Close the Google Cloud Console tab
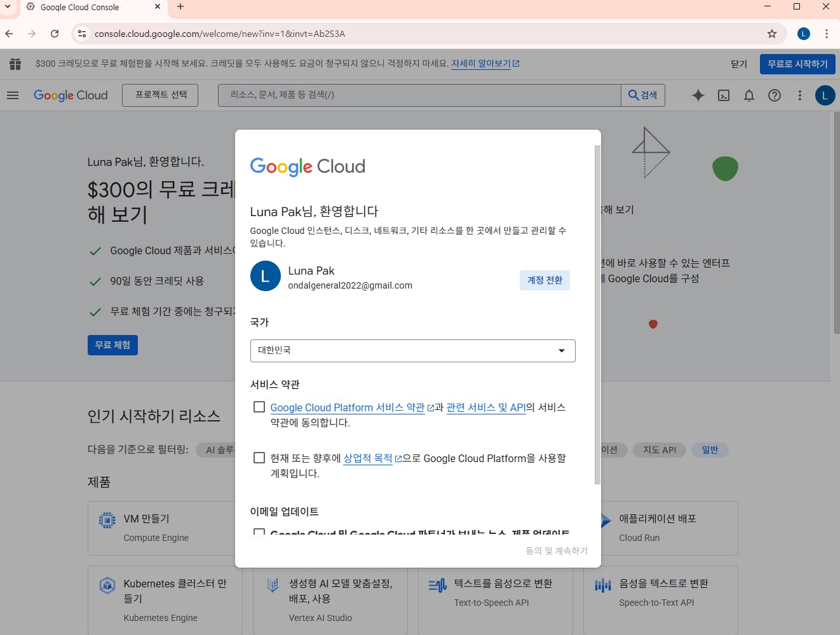 point(158,7)
